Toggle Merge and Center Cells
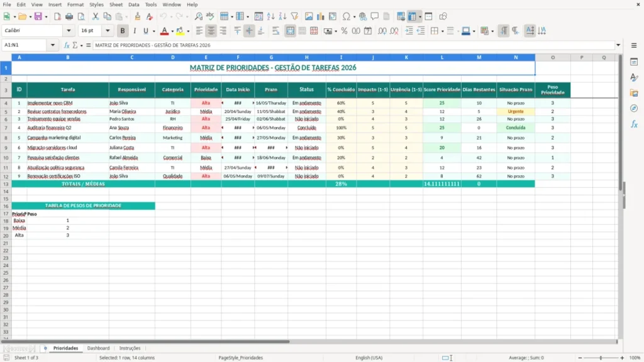Viewport: 644px width, 362px height. click(x=290, y=31)
